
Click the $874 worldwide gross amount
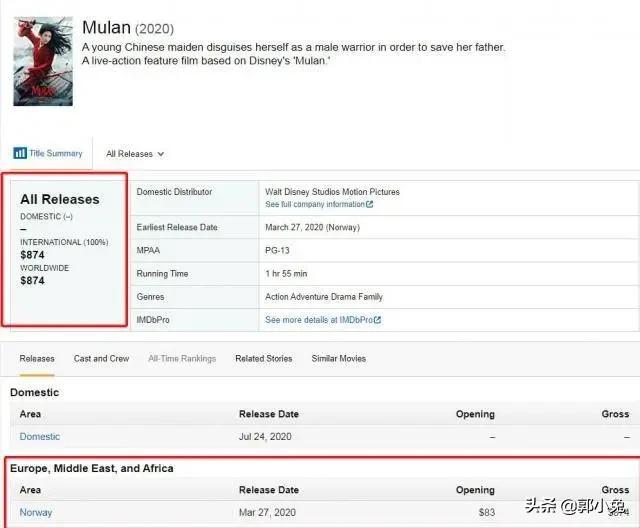[x=32, y=281]
